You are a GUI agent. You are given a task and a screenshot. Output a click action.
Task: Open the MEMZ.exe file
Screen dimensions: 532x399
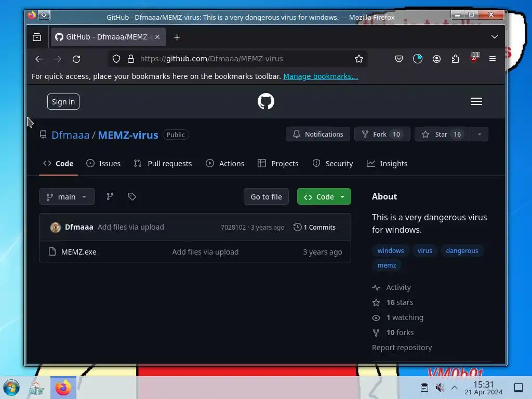coord(79,252)
